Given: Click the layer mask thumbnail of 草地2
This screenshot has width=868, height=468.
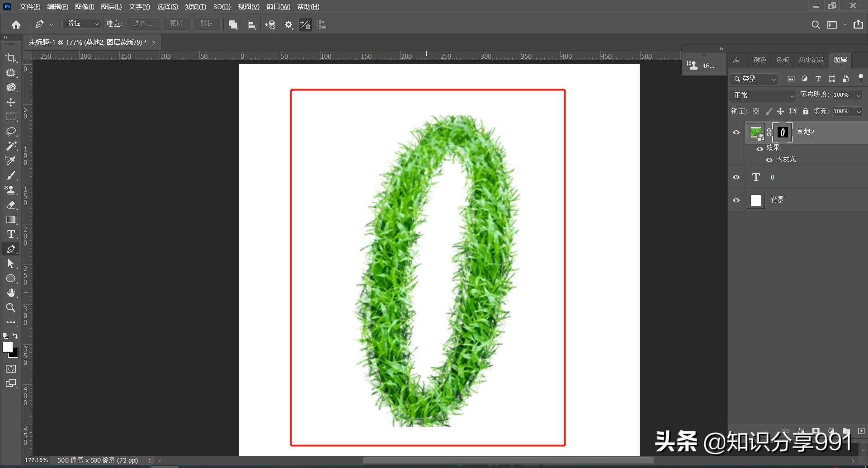Looking at the screenshot, I should coord(782,132).
